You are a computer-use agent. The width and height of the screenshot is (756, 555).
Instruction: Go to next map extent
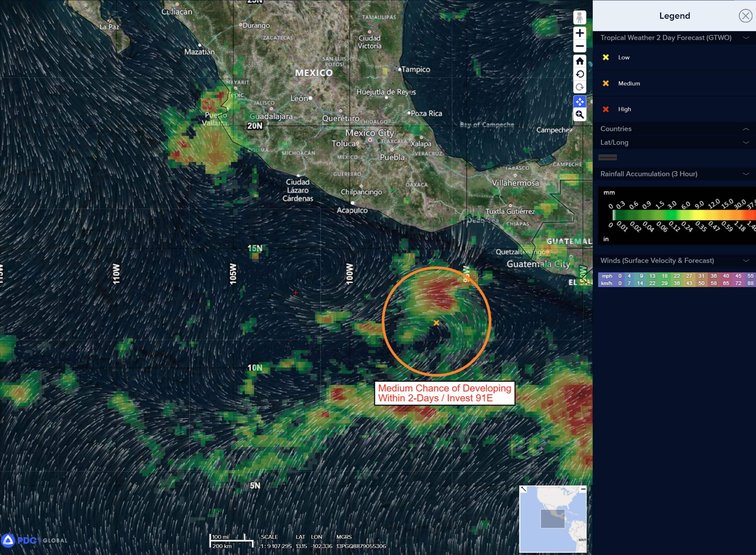(x=579, y=87)
